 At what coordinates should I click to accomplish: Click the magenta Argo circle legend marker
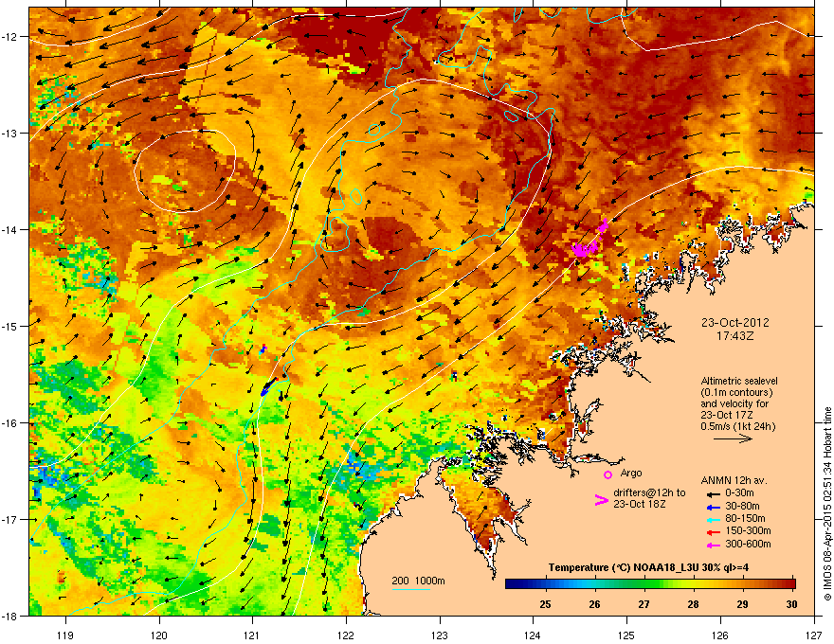tap(607, 474)
